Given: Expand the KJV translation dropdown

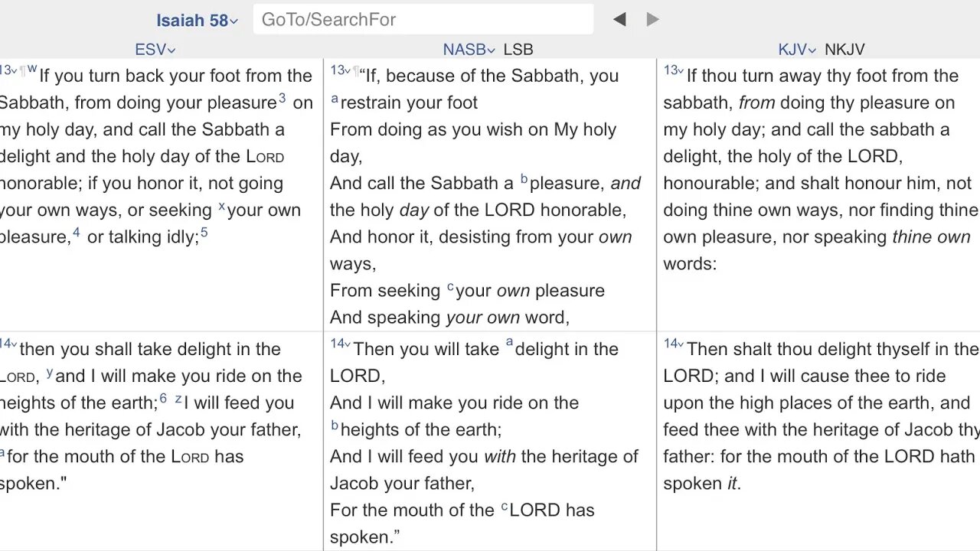Looking at the screenshot, I should tap(797, 50).
